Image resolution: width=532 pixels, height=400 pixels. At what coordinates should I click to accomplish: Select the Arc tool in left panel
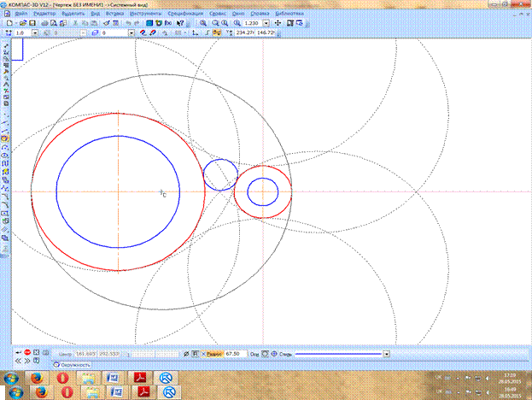coord(5,147)
